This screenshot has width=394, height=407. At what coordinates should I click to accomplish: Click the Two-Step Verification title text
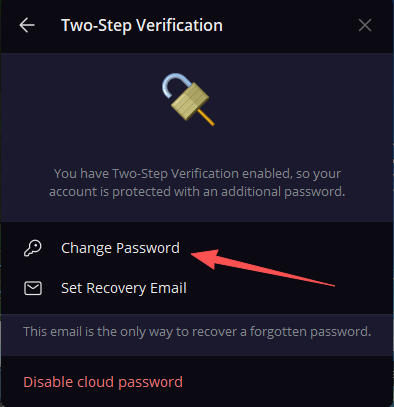142,26
